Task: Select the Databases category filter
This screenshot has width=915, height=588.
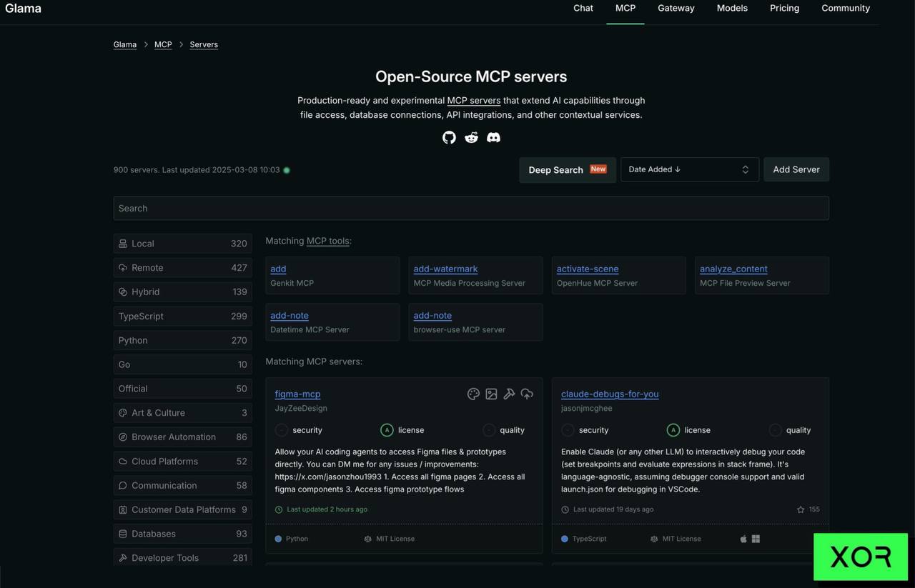Action: [x=182, y=534]
